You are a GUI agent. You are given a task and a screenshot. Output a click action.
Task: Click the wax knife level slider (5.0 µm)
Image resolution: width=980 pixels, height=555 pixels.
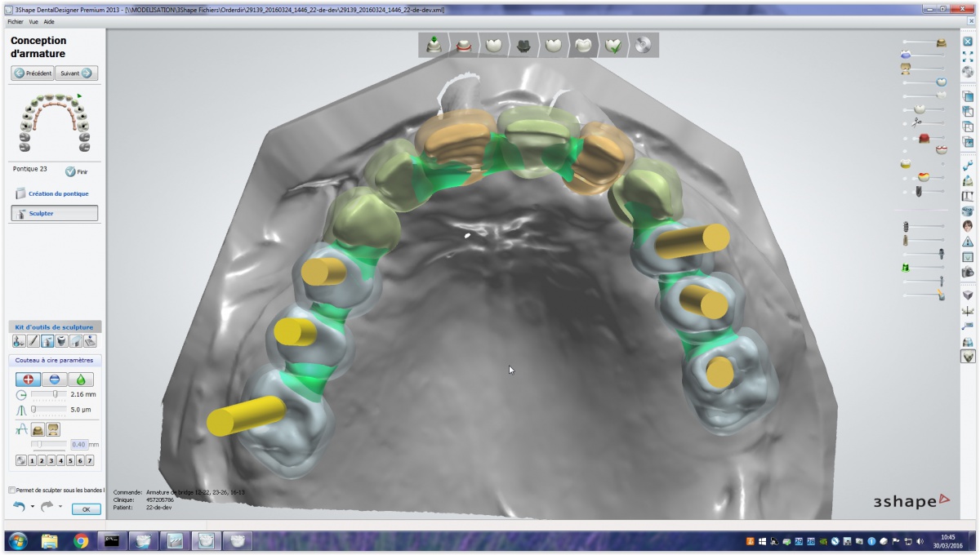(x=49, y=410)
